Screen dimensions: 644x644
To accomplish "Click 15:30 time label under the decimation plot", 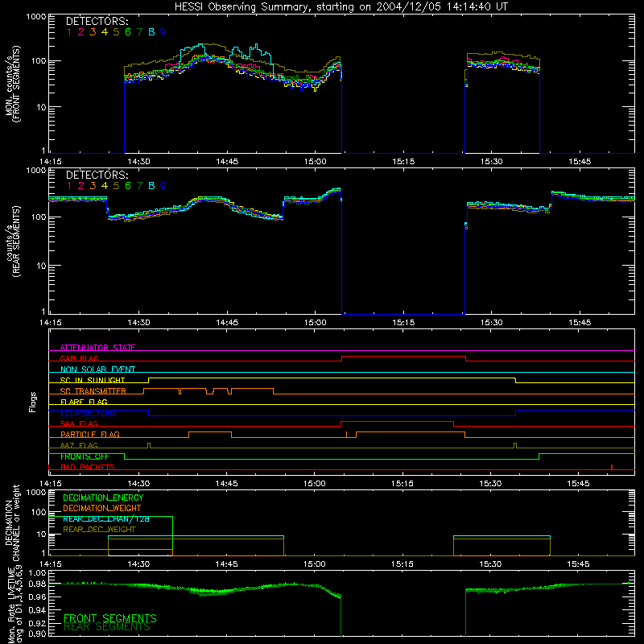I will click(x=490, y=564).
